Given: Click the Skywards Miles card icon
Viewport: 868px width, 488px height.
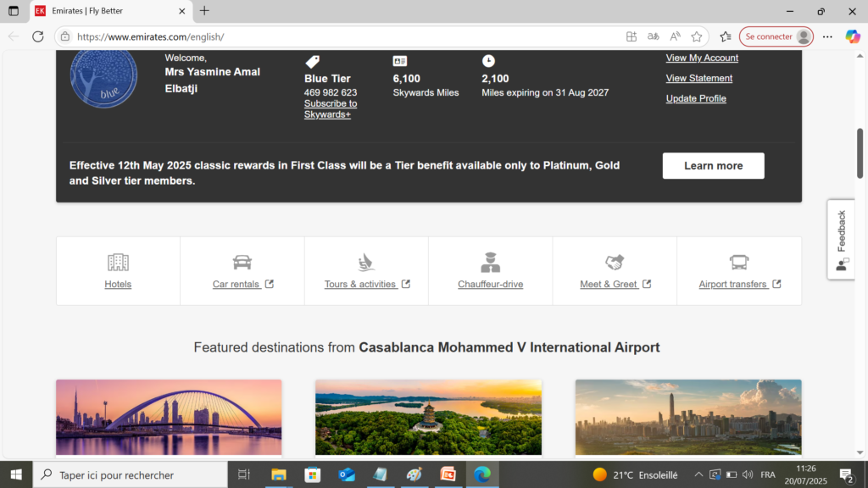Looking at the screenshot, I should pyautogui.click(x=400, y=61).
